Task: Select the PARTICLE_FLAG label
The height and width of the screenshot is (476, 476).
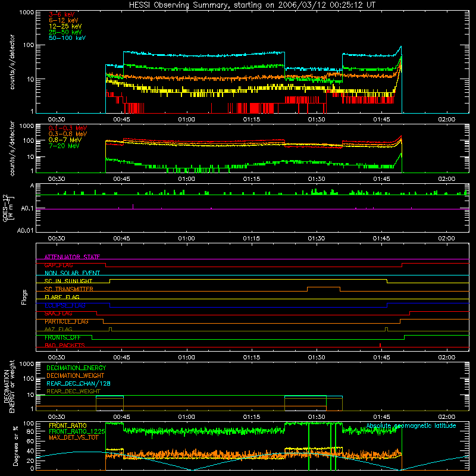Action: coord(67,321)
